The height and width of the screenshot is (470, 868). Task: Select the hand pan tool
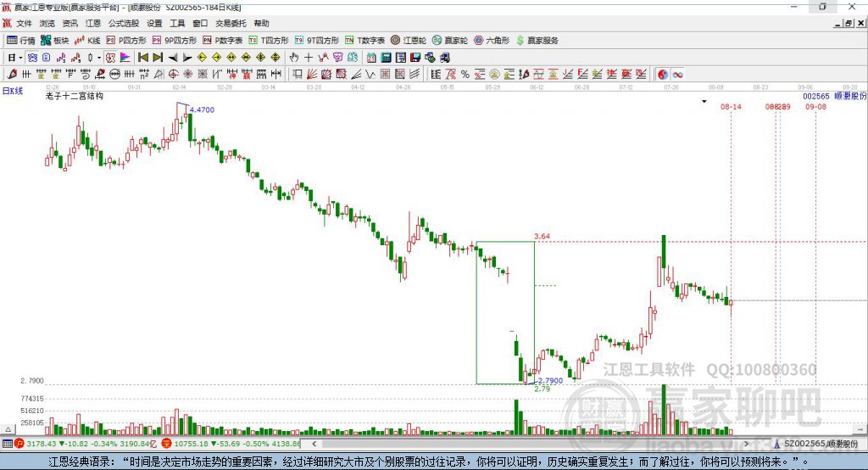pos(294,58)
